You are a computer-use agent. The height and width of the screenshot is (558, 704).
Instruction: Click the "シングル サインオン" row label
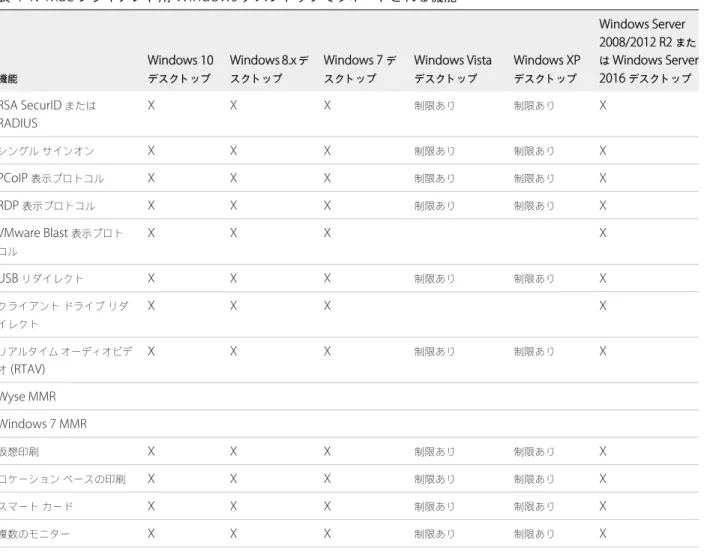(x=47, y=151)
